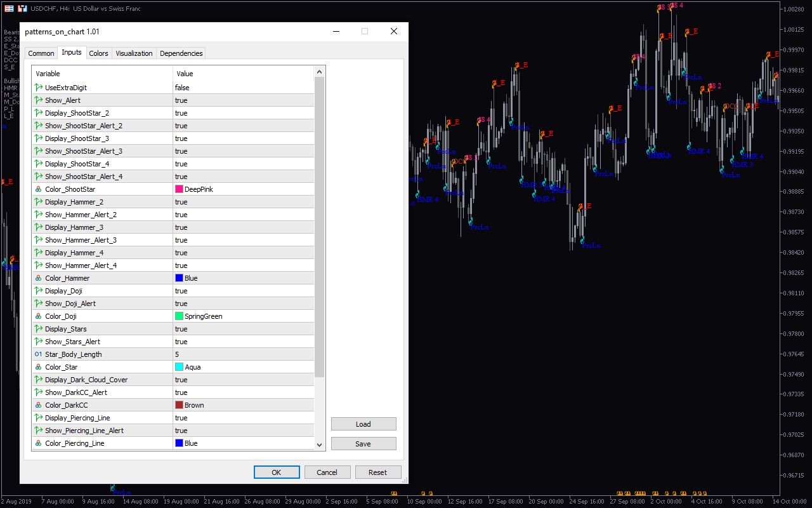This screenshot has width=812, height=508.
Task: Open the Color_Star Aqua value dropdown
Action: [244, 367]
